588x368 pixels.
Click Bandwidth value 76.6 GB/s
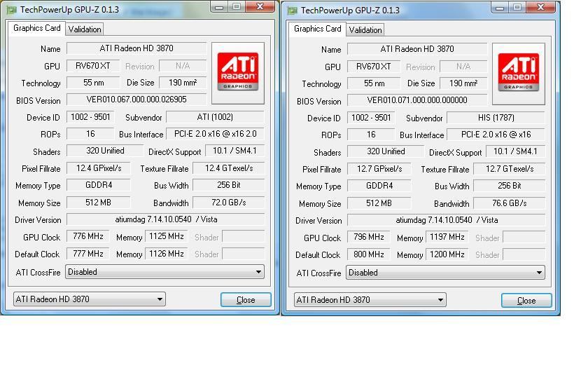pos(510,203)
